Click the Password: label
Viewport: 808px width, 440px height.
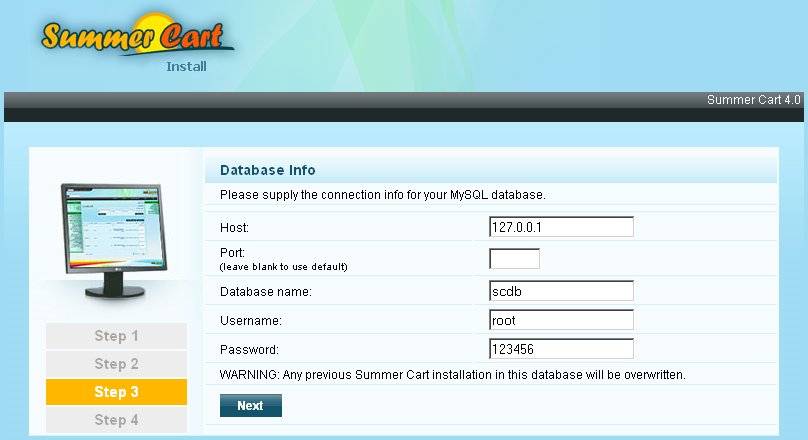coord(249,350)
